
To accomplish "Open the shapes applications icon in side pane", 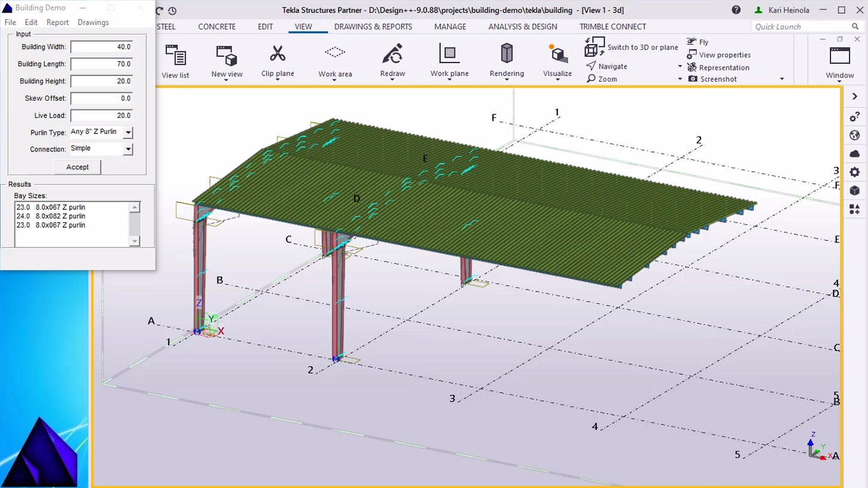I will pyautogui.click(x=854, y=209).
